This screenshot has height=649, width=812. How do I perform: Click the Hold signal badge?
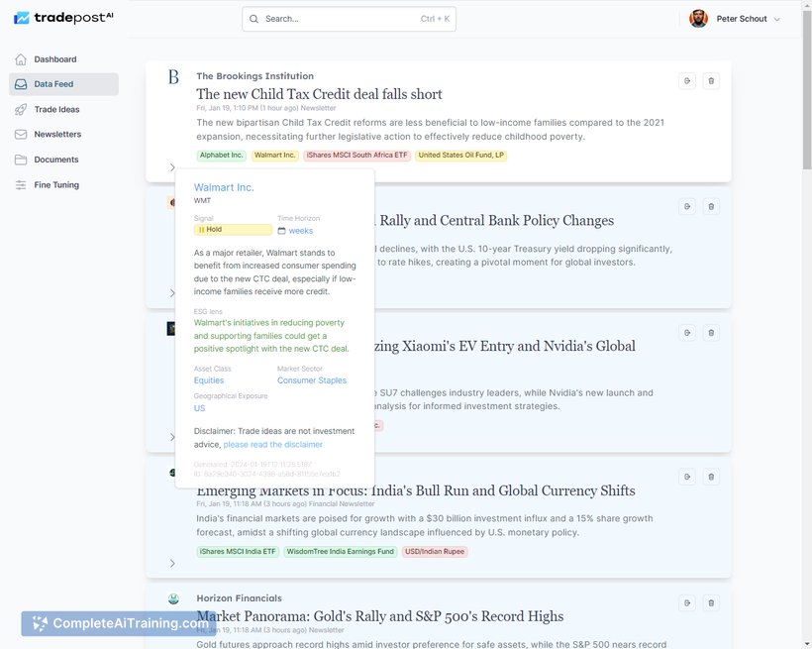pyautogui.click(x=233, y=229)
